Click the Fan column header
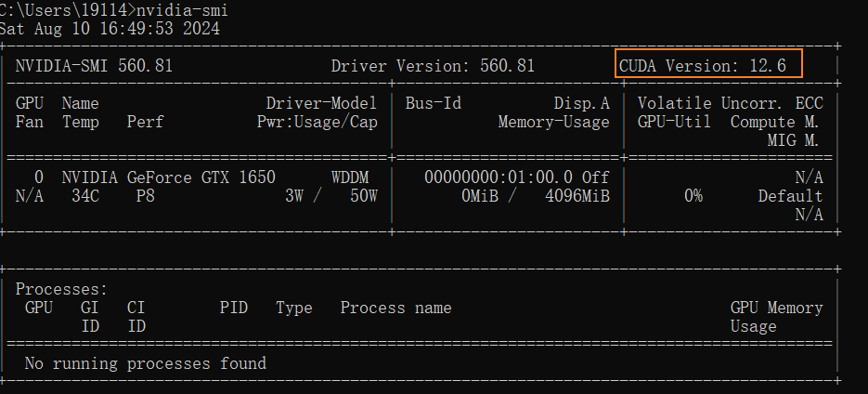Image resolution: width=868 pixels, height=394 pixels. click(x=30, y=122)
